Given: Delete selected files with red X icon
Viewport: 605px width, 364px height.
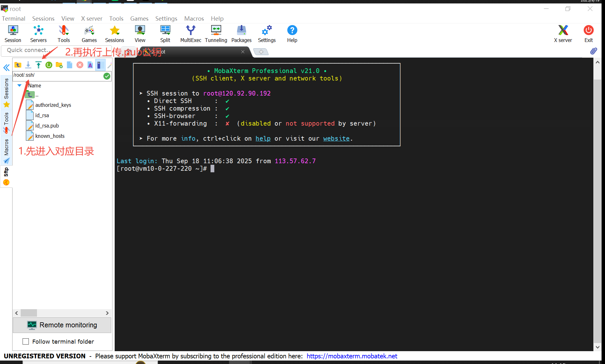Looking at the screenshot, I should coord(80,65).
